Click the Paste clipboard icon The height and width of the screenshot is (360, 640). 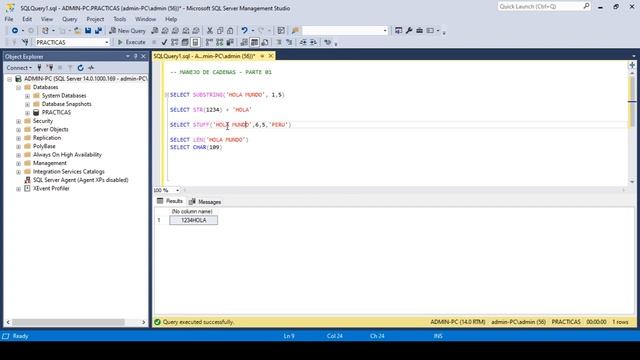point(230,31)
